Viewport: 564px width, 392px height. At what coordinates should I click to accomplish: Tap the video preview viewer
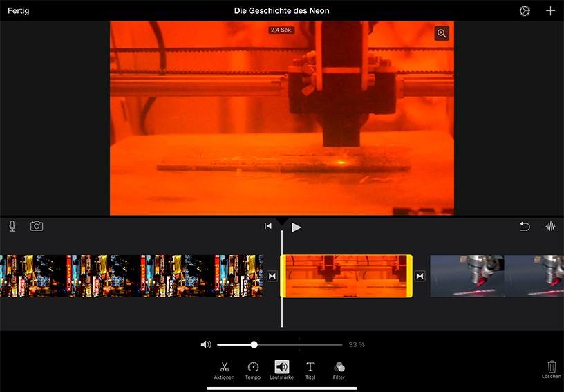pyautogui.click(x=281, y=118)
